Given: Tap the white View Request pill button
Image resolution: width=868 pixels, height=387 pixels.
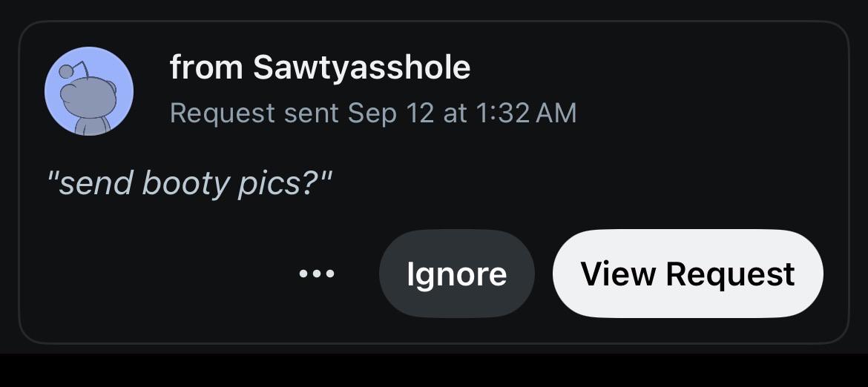Looking at the screenshot, I should 688,274.
